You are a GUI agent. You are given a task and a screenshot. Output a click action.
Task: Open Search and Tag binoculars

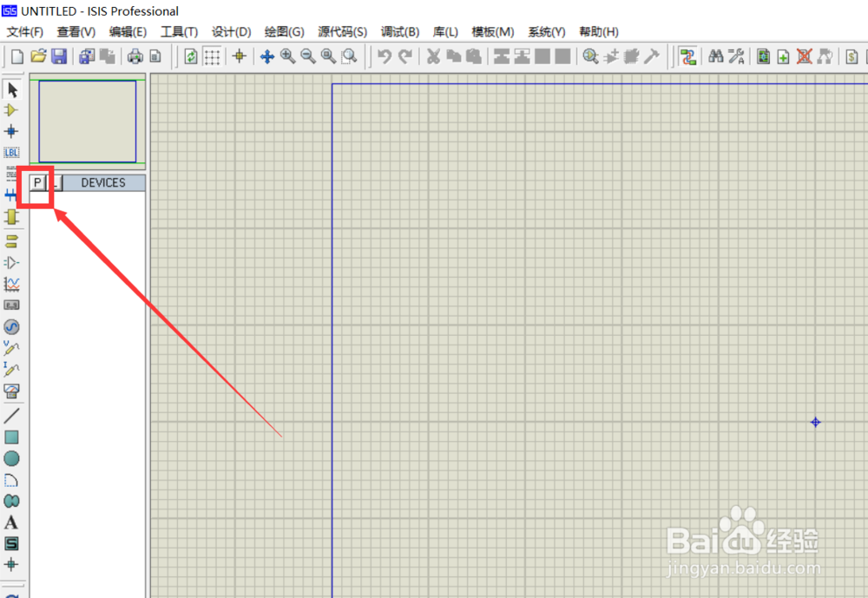point(716,56)
